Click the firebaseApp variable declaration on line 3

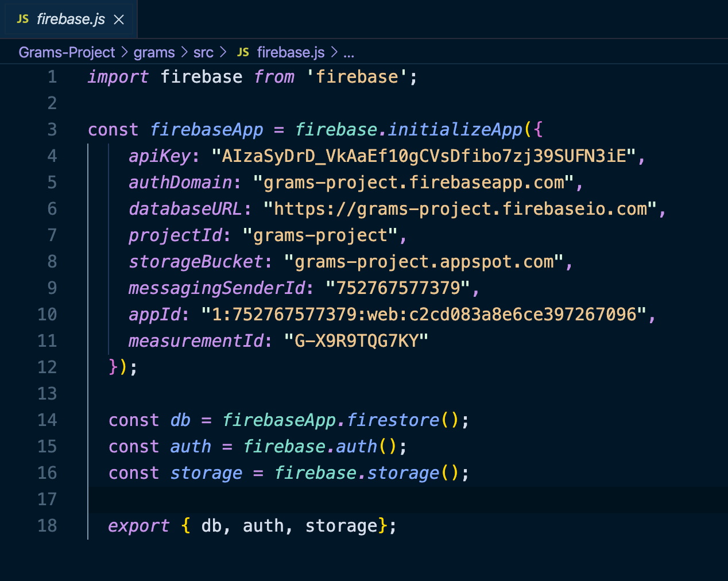[206, 130]
